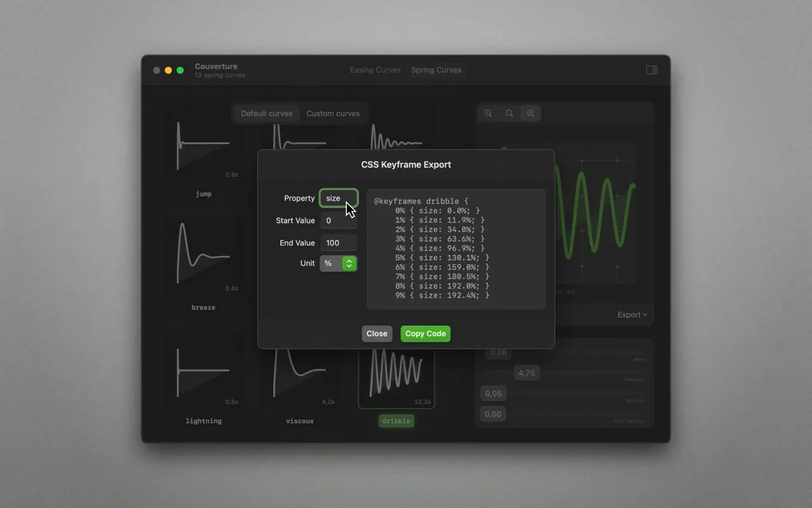The width and height of the screenshot is (812, 508).
Task: Click the zoom out magnifier icon
Action: click(x=488, y=114)
